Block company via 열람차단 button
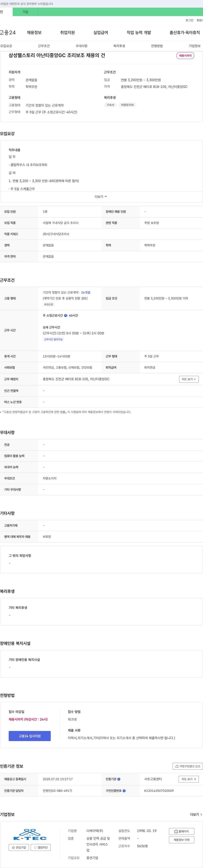This screenshot has height=868, width=203. pos(41,847)
